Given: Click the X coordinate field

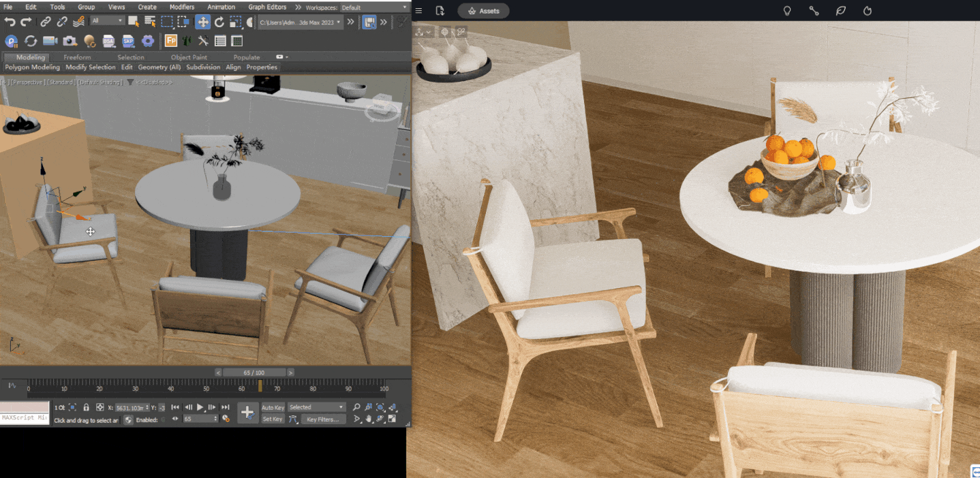Looking at the screenshot, I should (x=132, y=408).
